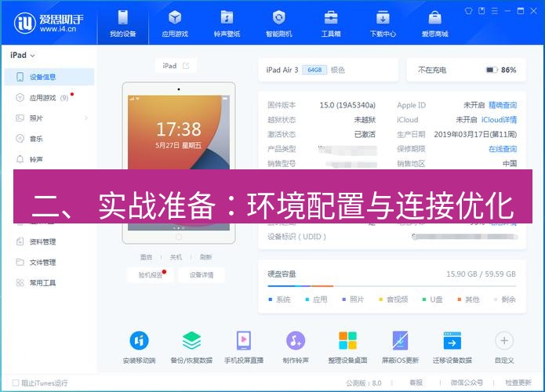Open the 备份/恢复数据 icon

point(191,340)
